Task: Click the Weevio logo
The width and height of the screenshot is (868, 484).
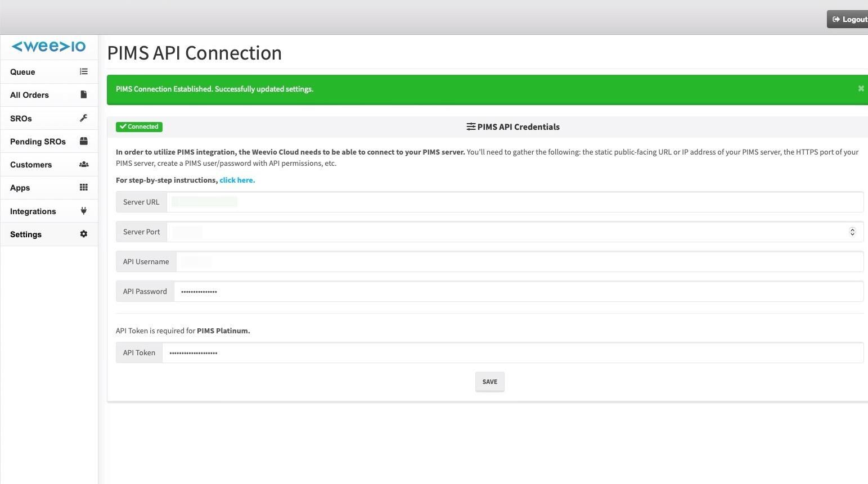Action: click(x=49, y=47)
